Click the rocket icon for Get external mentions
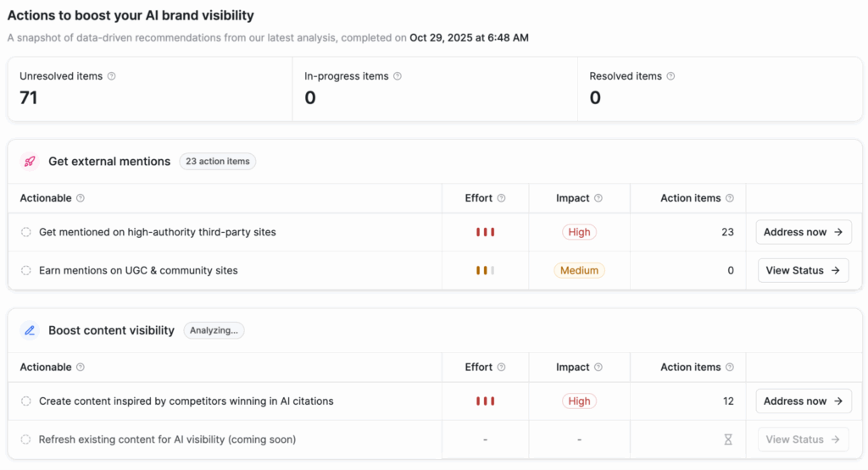 [x=30, y=161]
